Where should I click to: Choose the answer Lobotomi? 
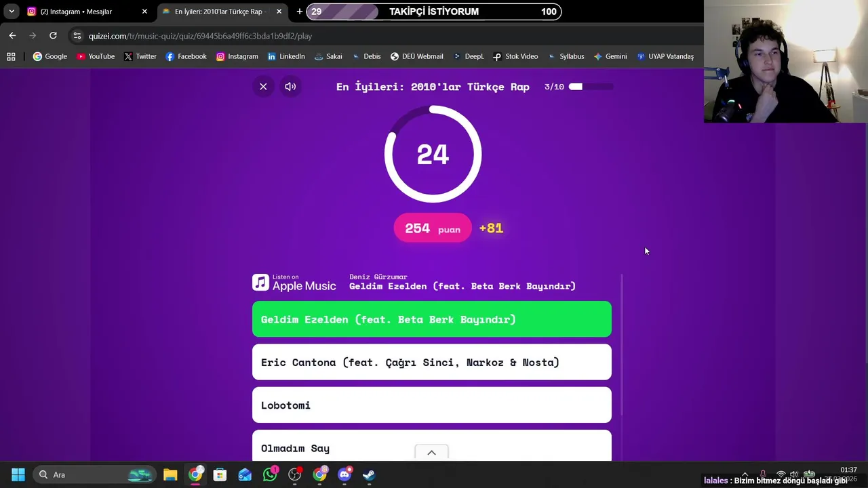432,405
